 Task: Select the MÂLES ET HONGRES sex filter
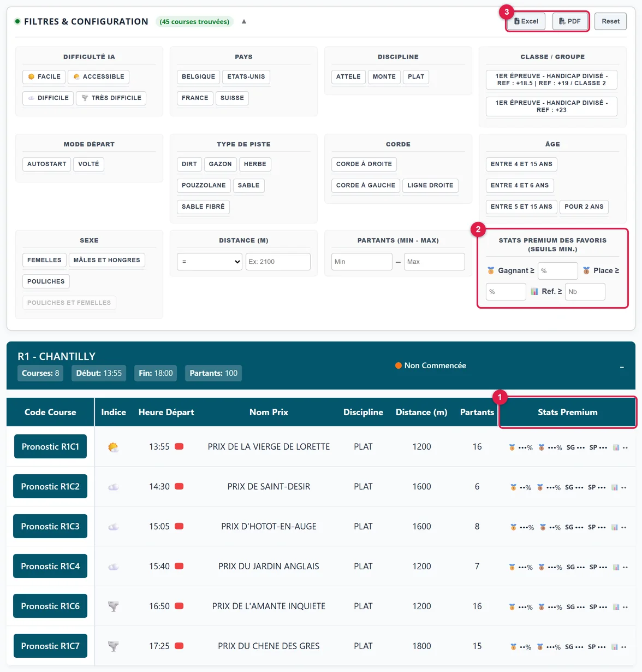pos(107,261)
